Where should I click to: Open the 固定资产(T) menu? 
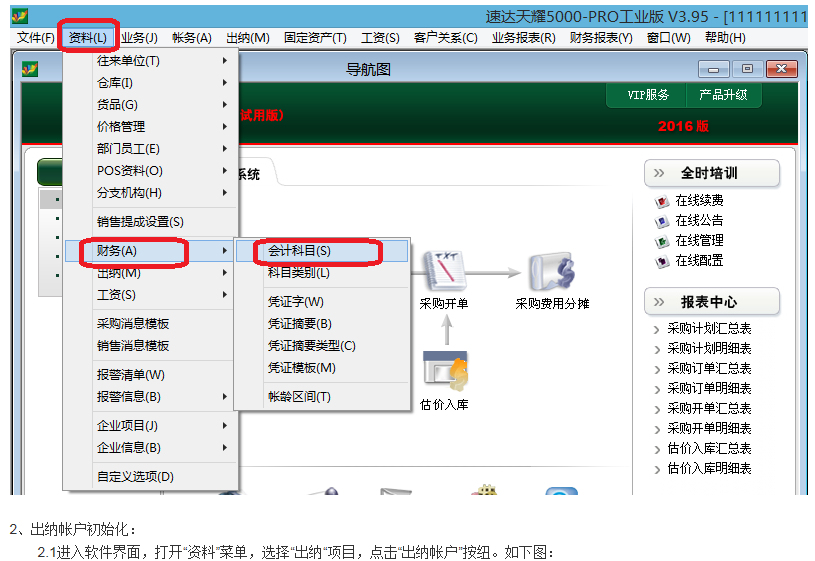tap(315, 38)
